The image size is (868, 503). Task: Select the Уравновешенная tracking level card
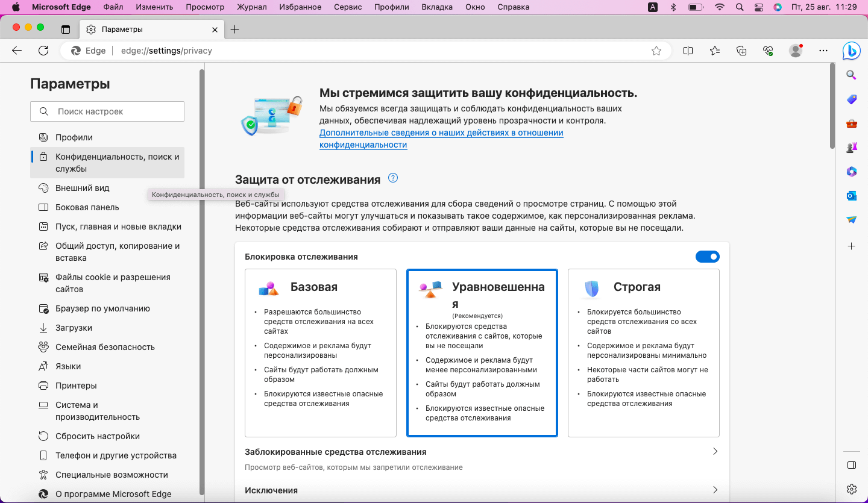pyautogui.click(x=482, y=353)
